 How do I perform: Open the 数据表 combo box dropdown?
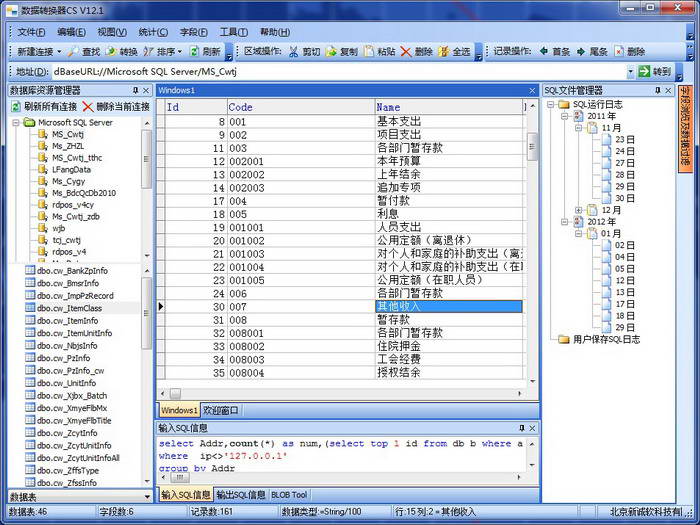[x=147, y=496]
